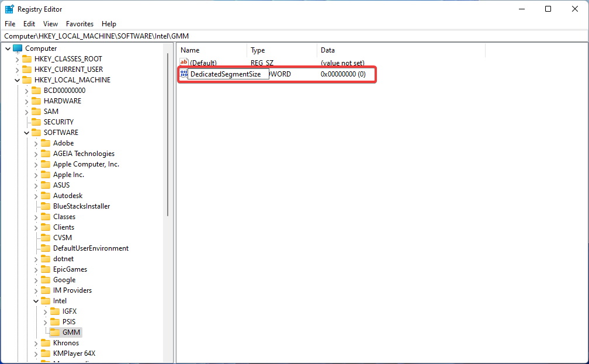
Task: Click the Computer icon at tree root
Action: tap(18, 48)
